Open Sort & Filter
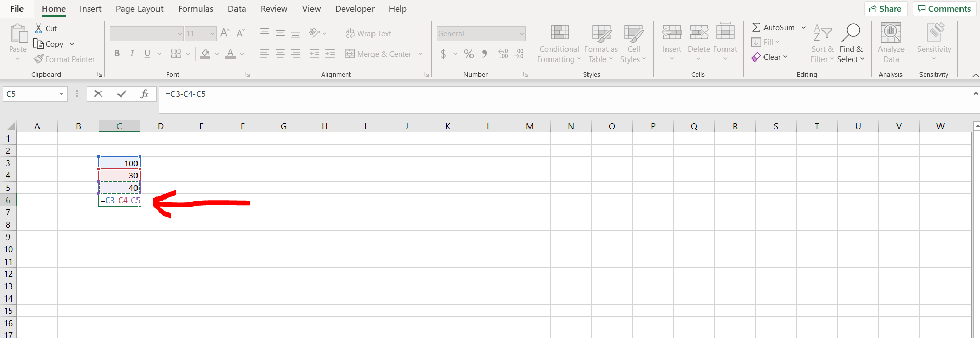Image resolution: width=980 pixels, height=338 pixels. coord(822,44)
